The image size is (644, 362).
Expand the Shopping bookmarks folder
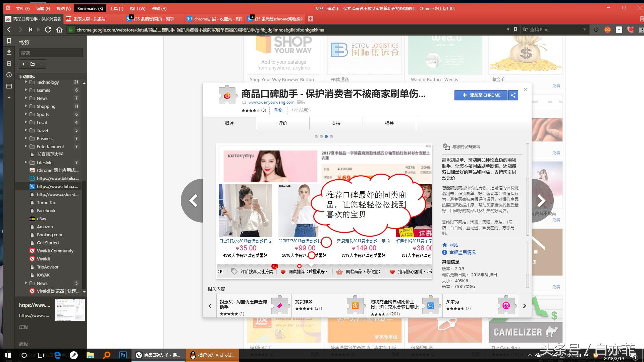[x=26, y=106]
